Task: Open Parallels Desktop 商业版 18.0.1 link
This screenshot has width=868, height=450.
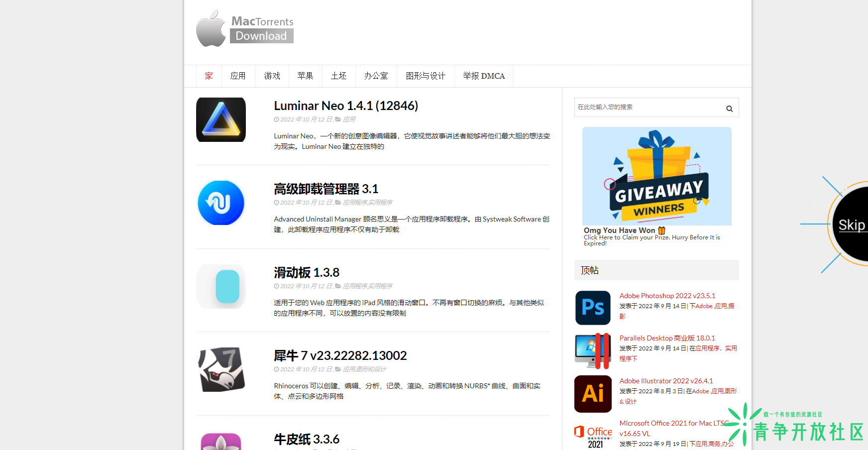Action: coord(667,338)
